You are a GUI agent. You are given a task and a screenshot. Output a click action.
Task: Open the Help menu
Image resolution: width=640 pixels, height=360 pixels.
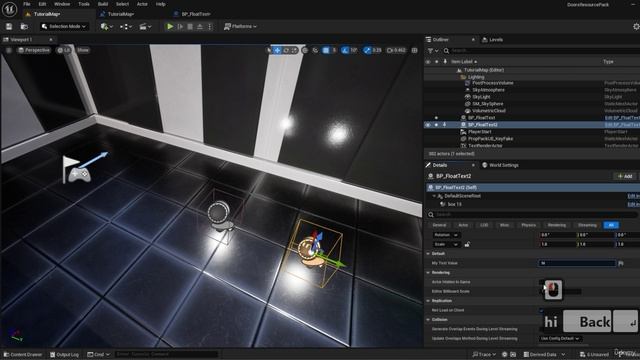click(160, 4)
